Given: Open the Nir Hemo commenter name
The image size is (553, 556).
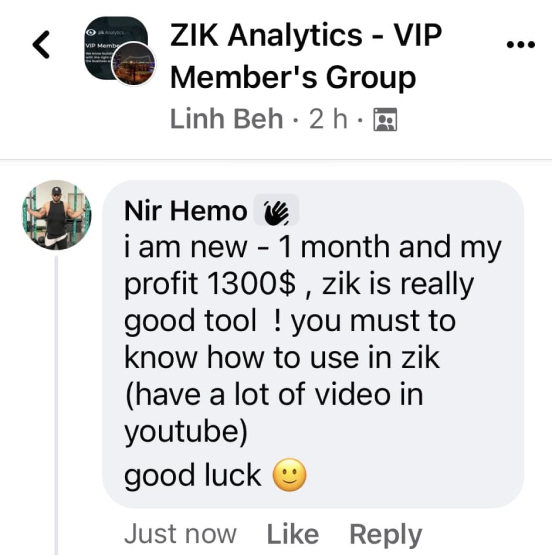Looking at the screenshot, I should click(x=186, y=211).
